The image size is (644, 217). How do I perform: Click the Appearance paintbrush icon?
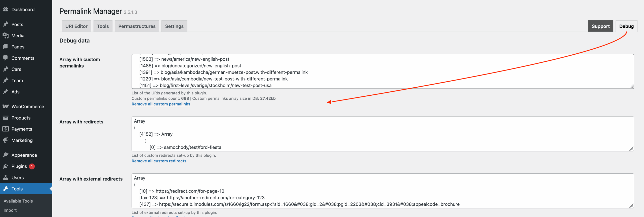tap(6, 155)
